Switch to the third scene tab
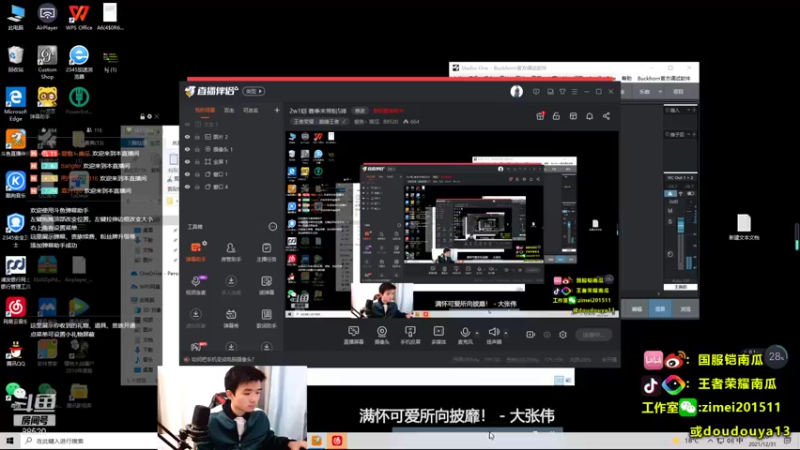The height and width of the screenshot is (450, 800). [251, 110]
